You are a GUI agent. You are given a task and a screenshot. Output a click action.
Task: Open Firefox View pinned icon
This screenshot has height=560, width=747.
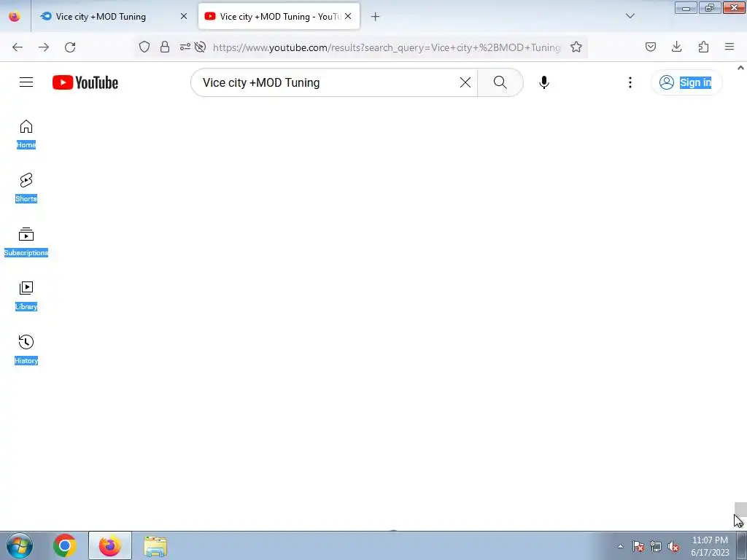pyautogui.click(x=15, y=16)
